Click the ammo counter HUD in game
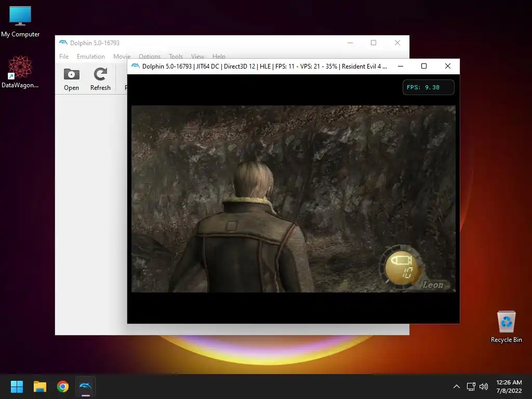The image size is (532, 399). [401, 268]
